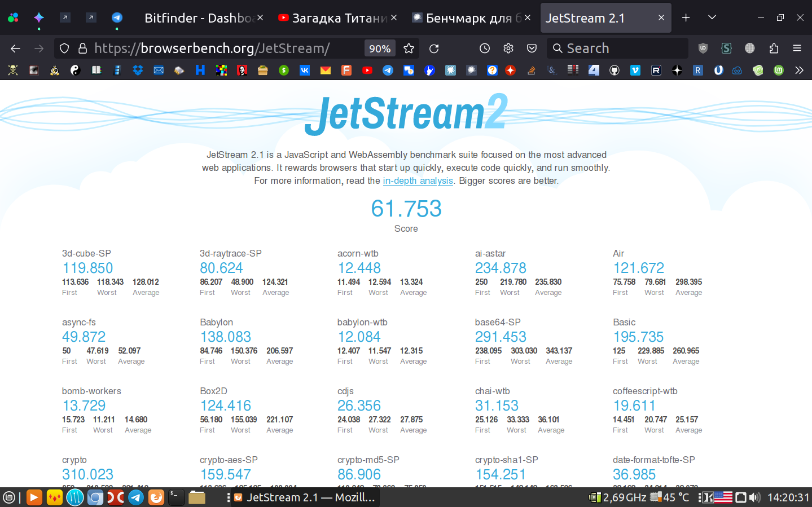Open the clock showing 14:20:31
Image resolution: width=812 pixels, height=507 pixels.
click(x=788, y=497)
